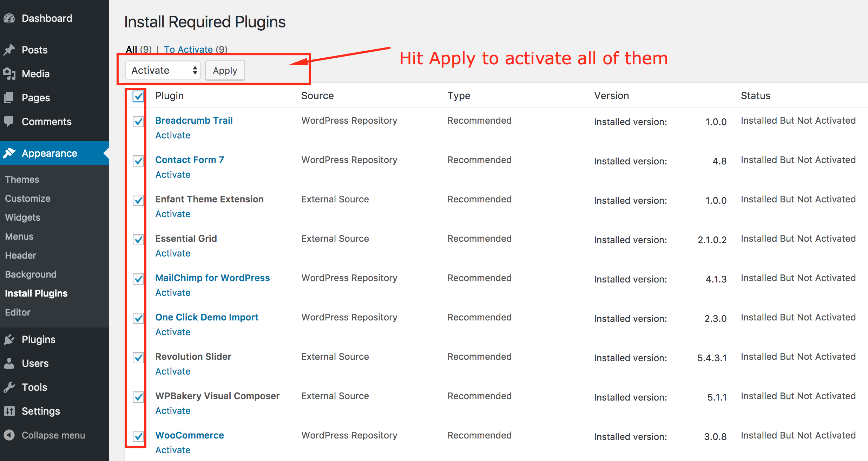
Task: Open the Widgets submenu item
Action: click(23, 217)
